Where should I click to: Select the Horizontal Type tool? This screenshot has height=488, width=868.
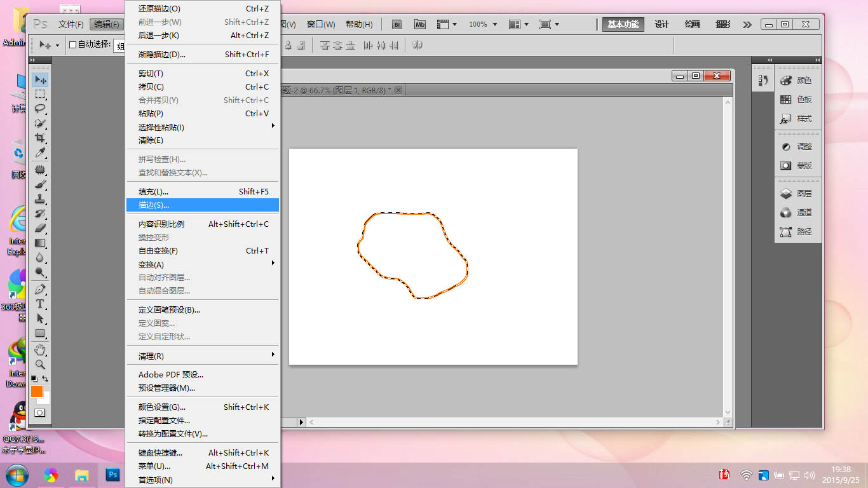(x=40, y=304)
